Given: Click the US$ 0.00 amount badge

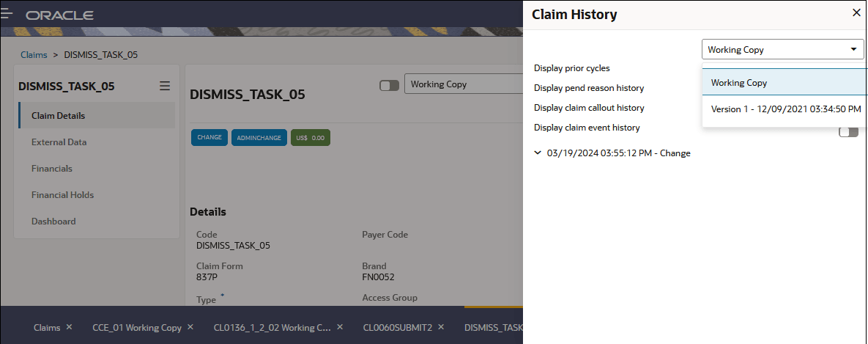Looking at the screenshot, I should [x=310, y=137].
